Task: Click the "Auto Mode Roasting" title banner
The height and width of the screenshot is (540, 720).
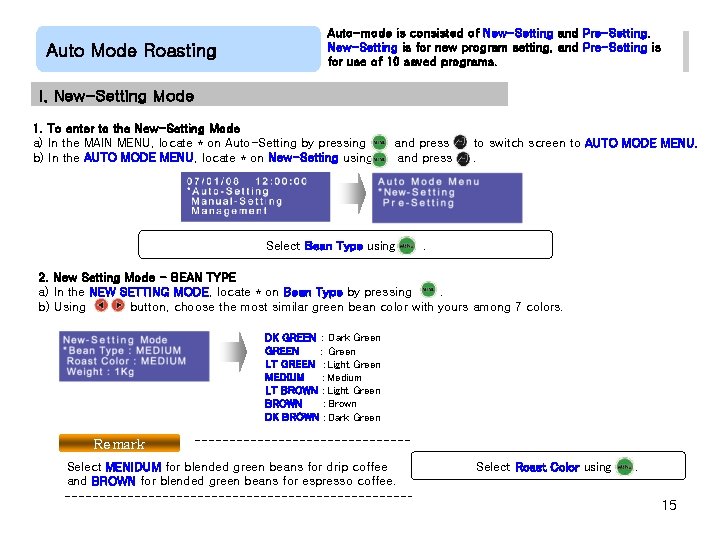Action: click(x=178, y=49)
